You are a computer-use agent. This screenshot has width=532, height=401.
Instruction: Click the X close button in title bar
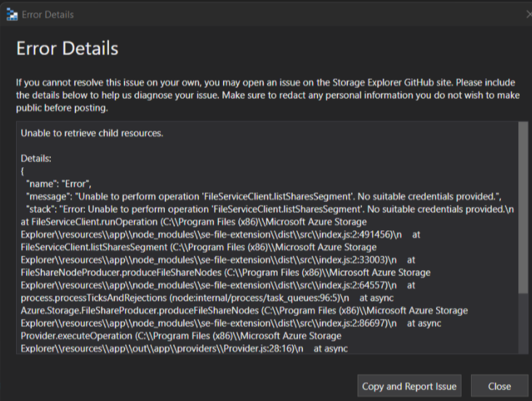528,15
